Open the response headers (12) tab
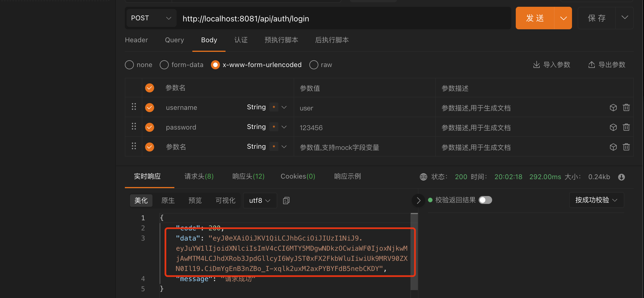644x298 pixels. tap(248, 176)
